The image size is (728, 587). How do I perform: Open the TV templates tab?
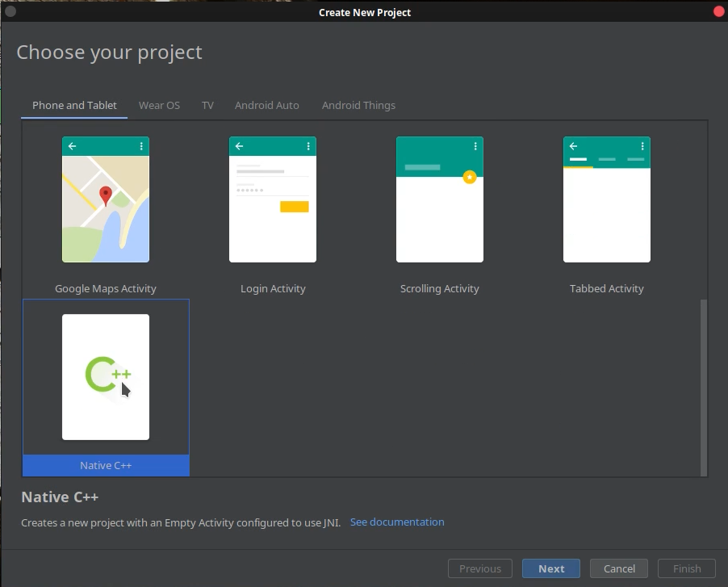pyautogui.click(x=207, y=105)
